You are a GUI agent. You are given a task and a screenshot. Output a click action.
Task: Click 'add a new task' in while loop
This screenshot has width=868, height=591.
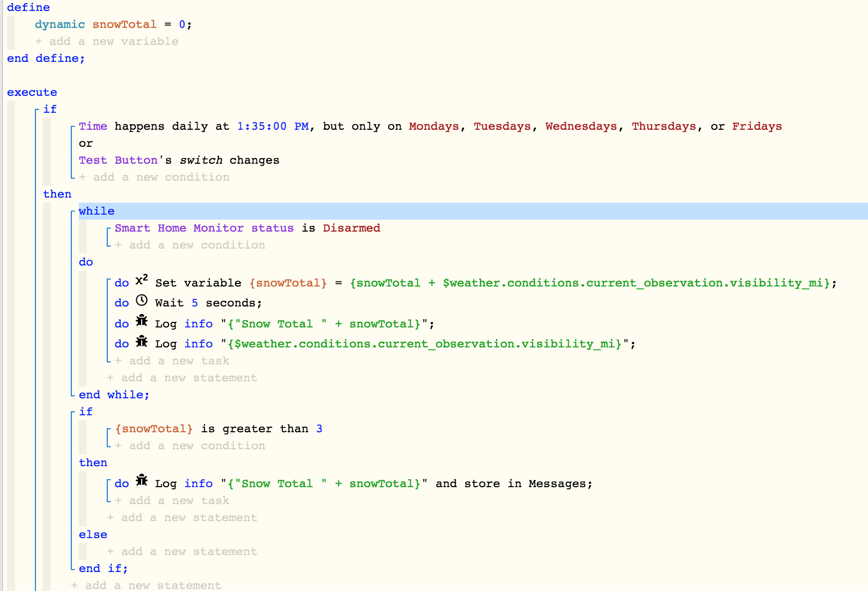(x=172, y=361)
